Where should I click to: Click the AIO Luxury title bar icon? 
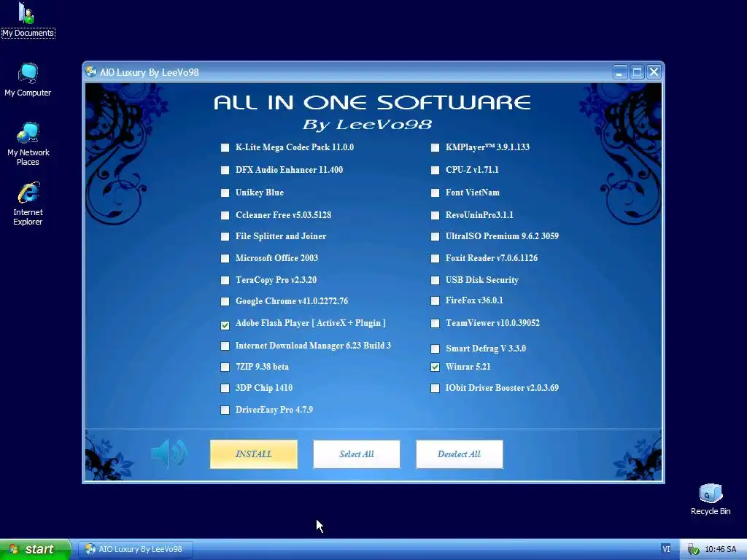[90, 72]
